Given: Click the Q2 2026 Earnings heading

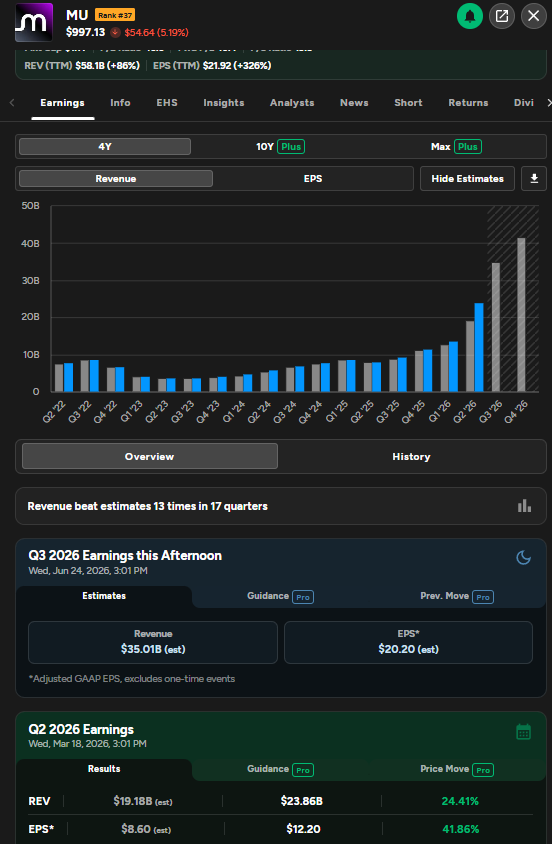Looking at the screenshot, I should (81, 729).
